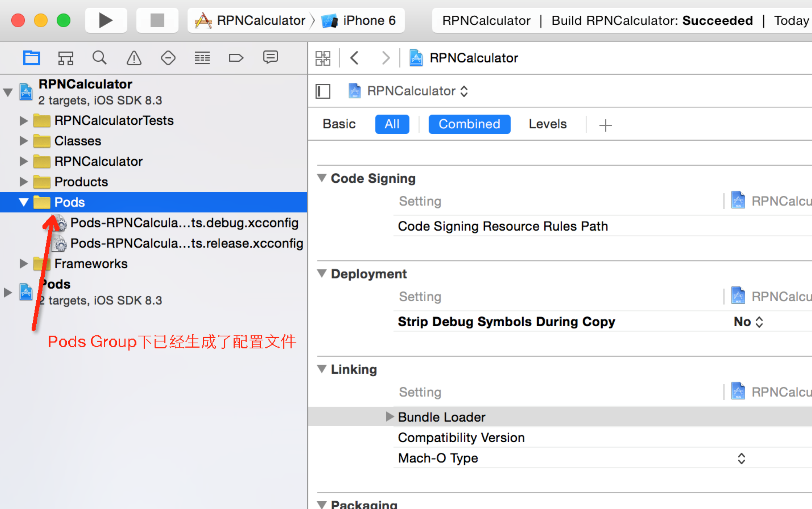This screenshot has width=812, height=509.
Task: Select Strip Debug Symbols During Copy setting
Action: [x=506, y=322]
